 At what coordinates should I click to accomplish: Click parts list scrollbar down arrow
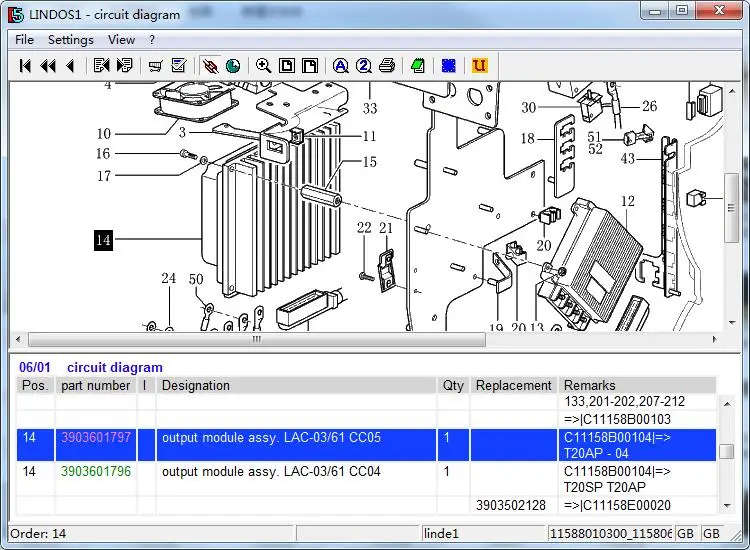[727, 506]
